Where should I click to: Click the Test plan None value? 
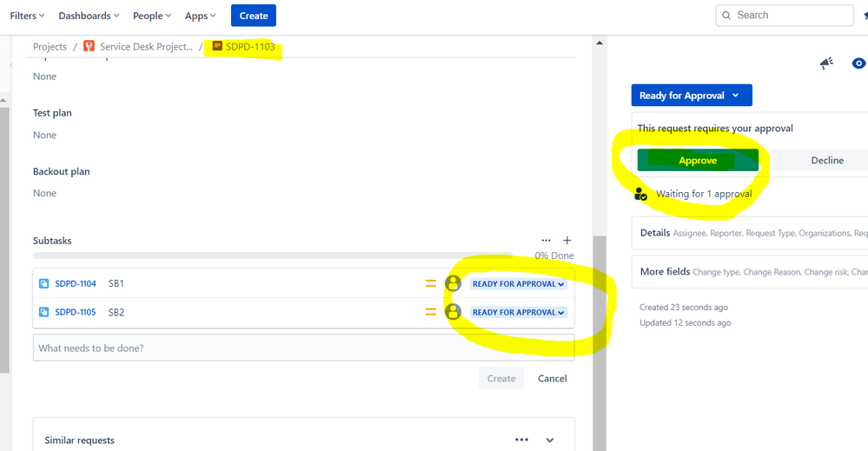44,135
